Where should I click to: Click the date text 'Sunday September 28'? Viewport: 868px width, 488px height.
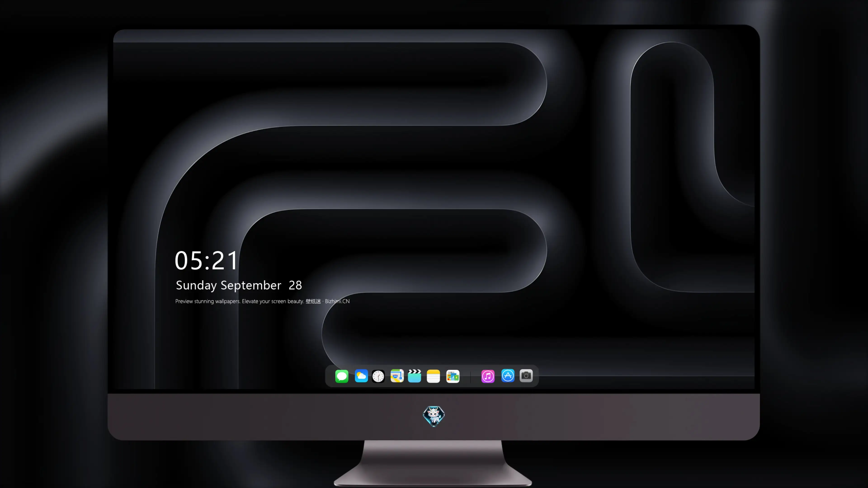pos(239,285)
